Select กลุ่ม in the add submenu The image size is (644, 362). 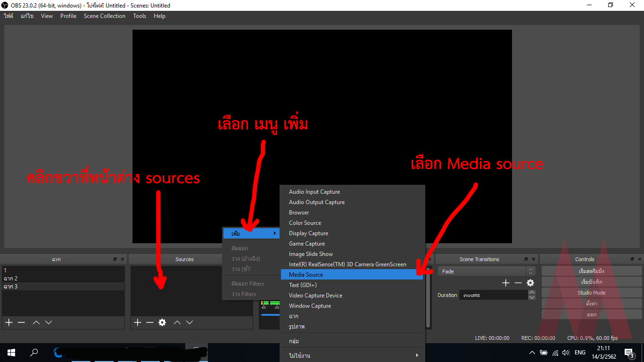pyautogui.click(x=352, y=341)
